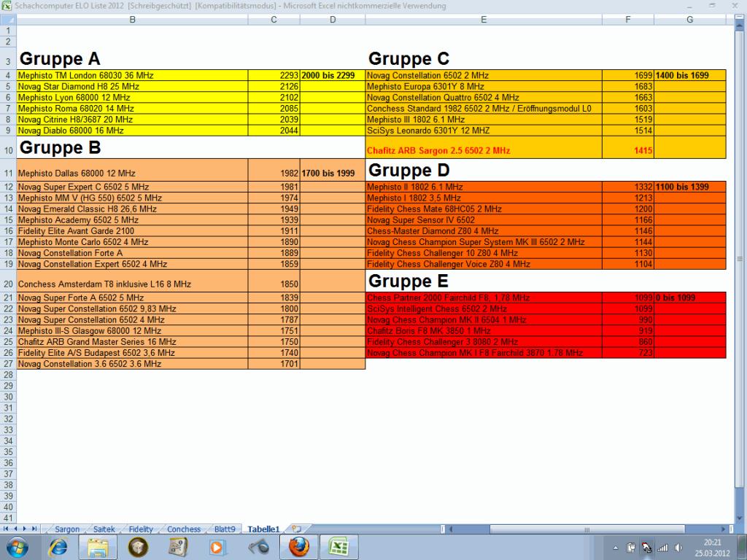The width and height of the screenshot is (747, 560).
Task: Switch to the Fidelity sheet tab
Action: click(141, 529)
